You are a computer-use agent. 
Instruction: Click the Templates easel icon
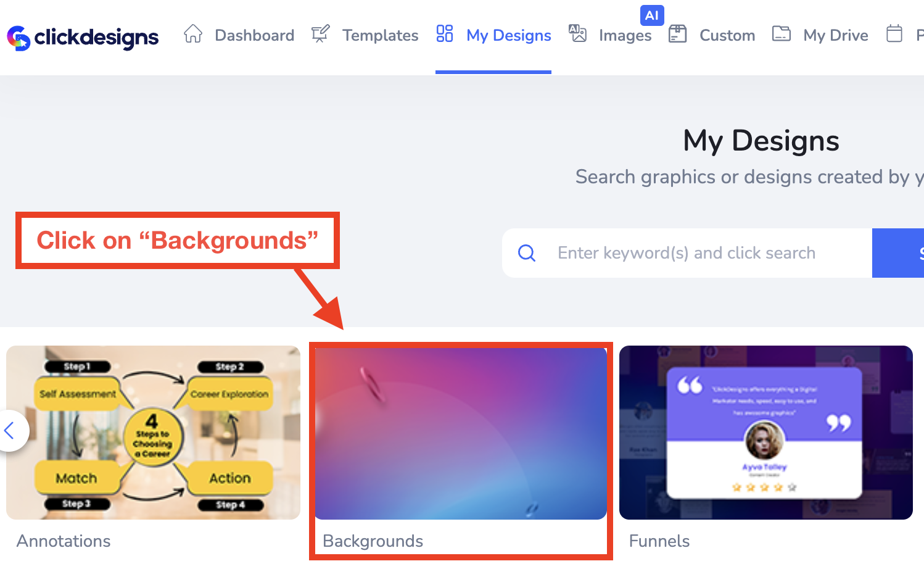coord(320,33)
